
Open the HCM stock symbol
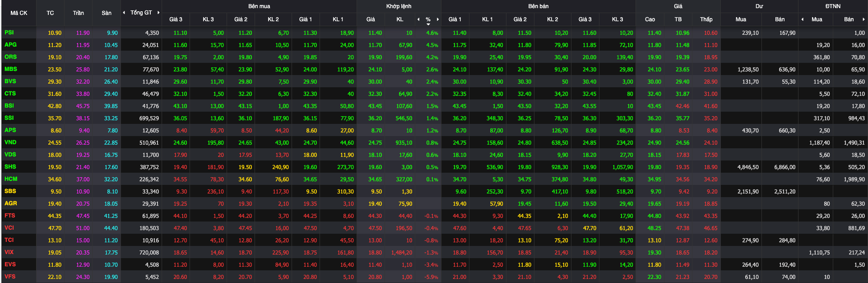(11, 179)
